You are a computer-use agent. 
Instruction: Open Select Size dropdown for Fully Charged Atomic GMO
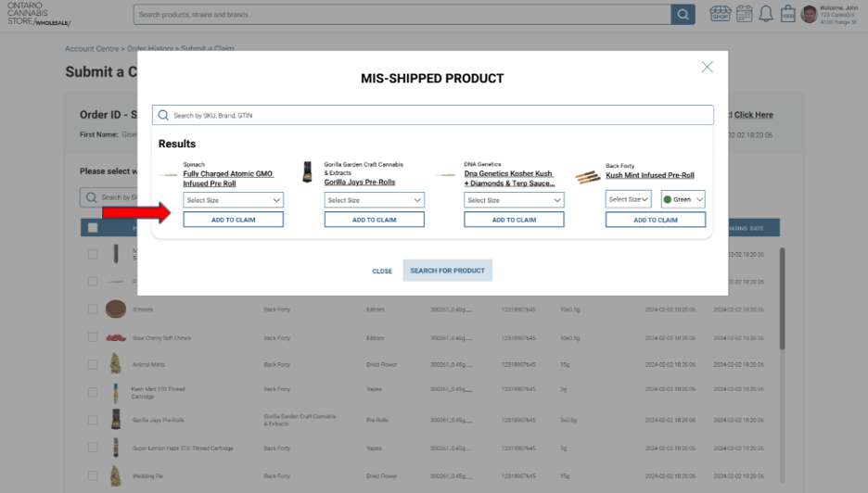pyautogui.click(x=233, y=200)
